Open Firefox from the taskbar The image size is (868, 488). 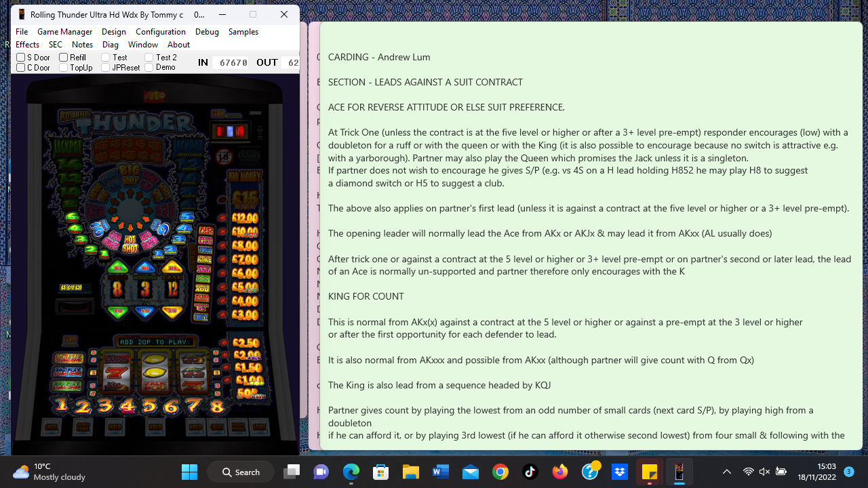tap(560, 472)
